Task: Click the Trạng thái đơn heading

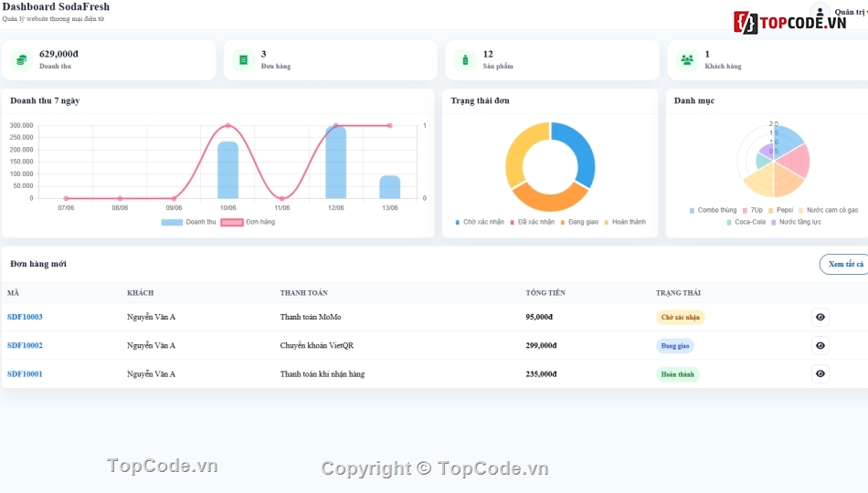Action: (480, 100)
